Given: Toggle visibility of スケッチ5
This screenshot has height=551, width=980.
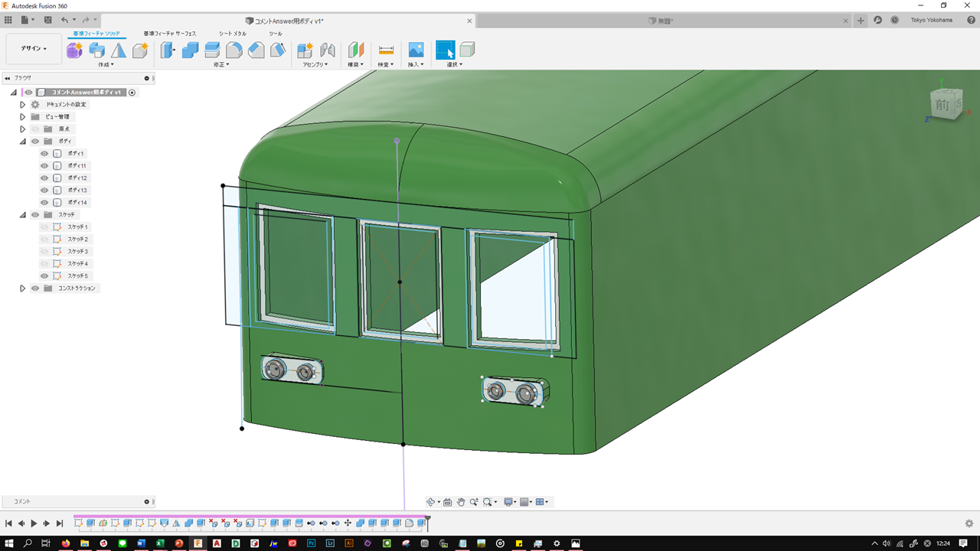Looking at the screenshot, I should 44,276.
